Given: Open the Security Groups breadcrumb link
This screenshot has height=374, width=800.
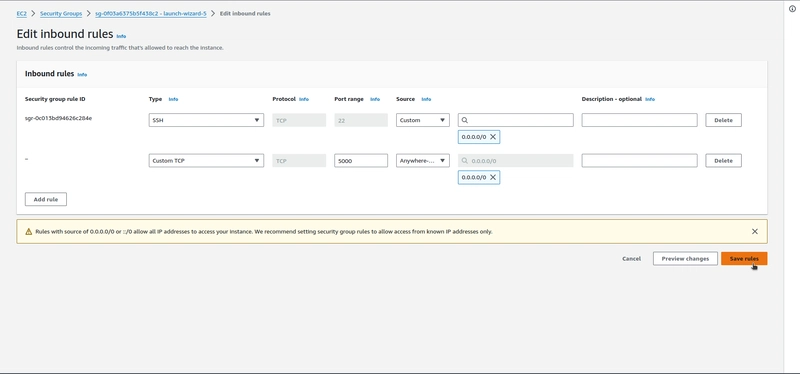Looking at the screenshot, I should click(x=61, y=14).
